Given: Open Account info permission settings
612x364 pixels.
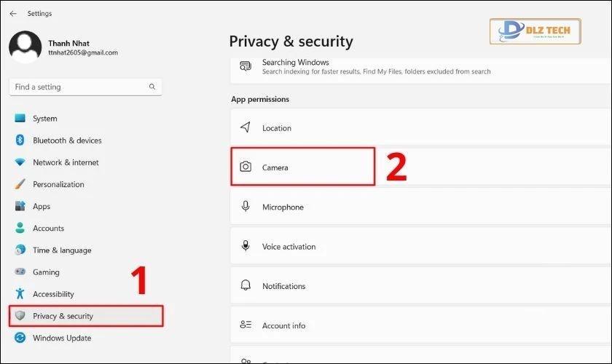Looking at the screenshot, I should coord(283,325).
